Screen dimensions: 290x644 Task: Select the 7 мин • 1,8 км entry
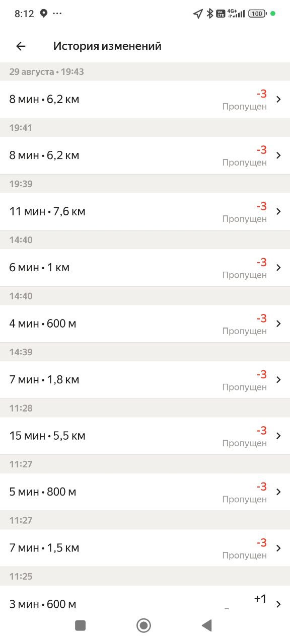tap(145, 380)
